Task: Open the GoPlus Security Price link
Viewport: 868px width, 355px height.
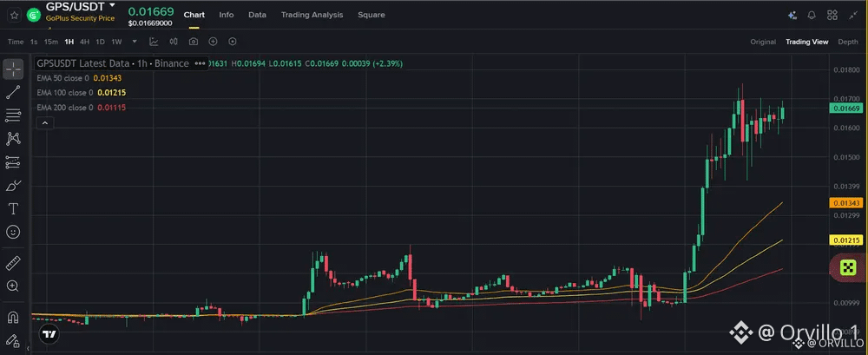Action: coord(80,18)
